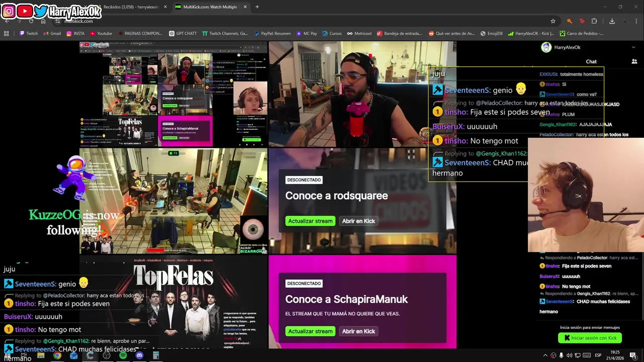Open Discord from the taskbar
This screenshot has width=644, height=362.
pos(139,355)
